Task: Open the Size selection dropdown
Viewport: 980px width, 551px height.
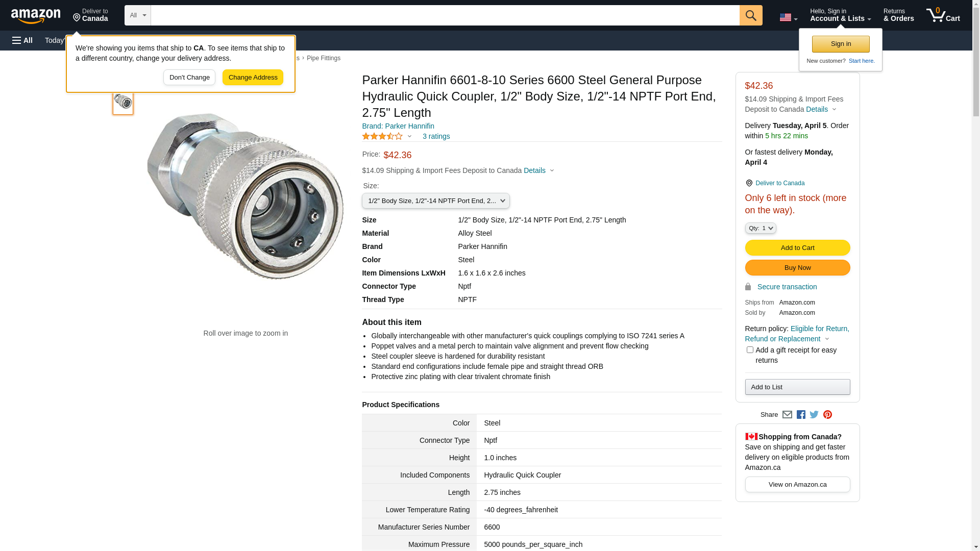Action: [435, 201]
